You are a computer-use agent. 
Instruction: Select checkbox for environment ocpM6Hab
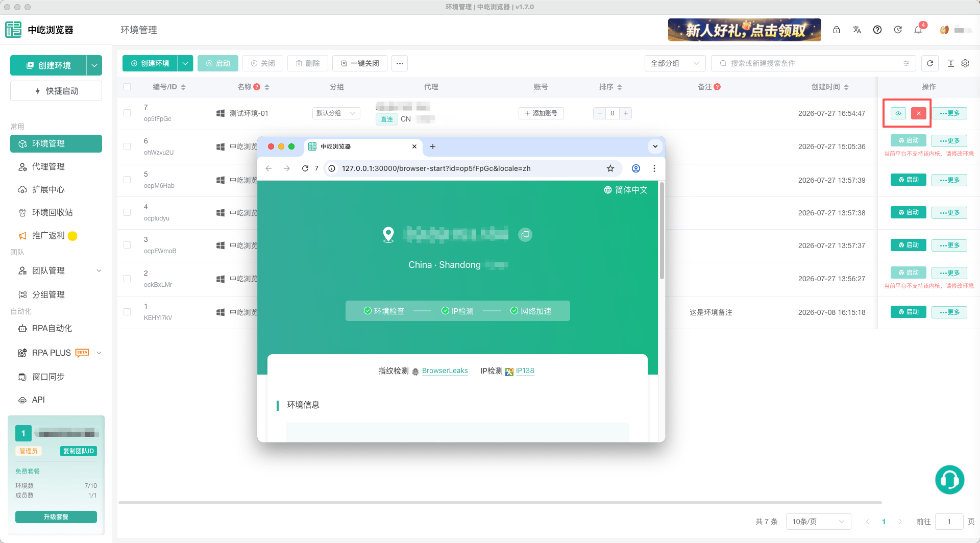pyautogui.click(x=127, y=180)
